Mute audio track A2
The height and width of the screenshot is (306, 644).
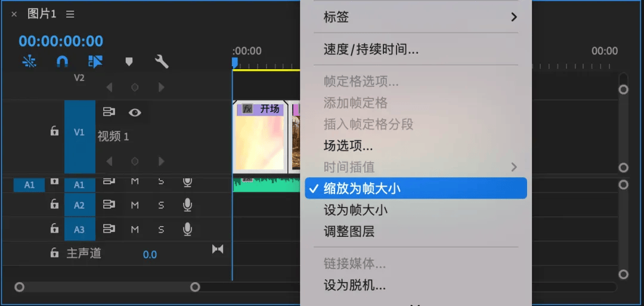pyautogui.click(x=135, y=205)
